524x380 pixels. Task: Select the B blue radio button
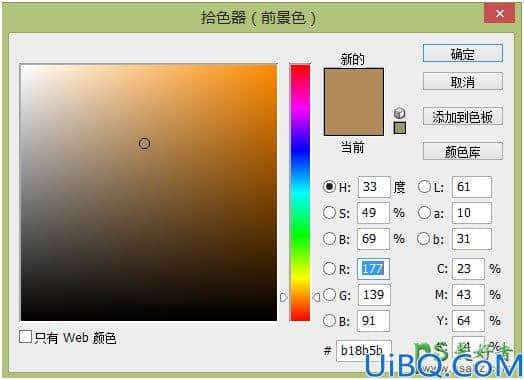(330, 320)
